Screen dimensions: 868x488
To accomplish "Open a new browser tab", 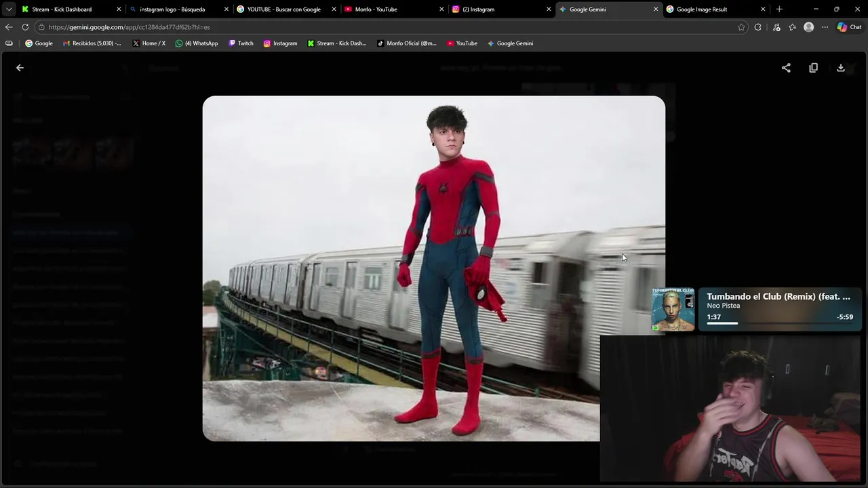I will [779, 9].
